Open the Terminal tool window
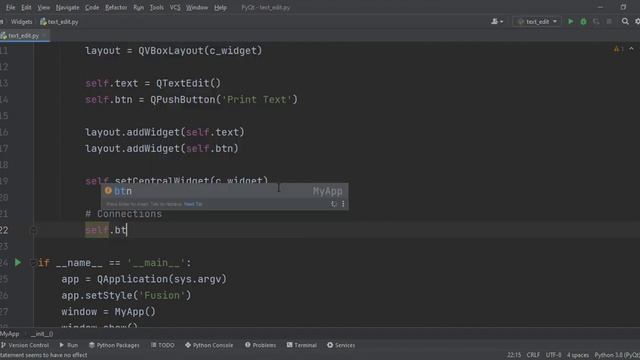The image size is (640, 360). coord(302,345)
